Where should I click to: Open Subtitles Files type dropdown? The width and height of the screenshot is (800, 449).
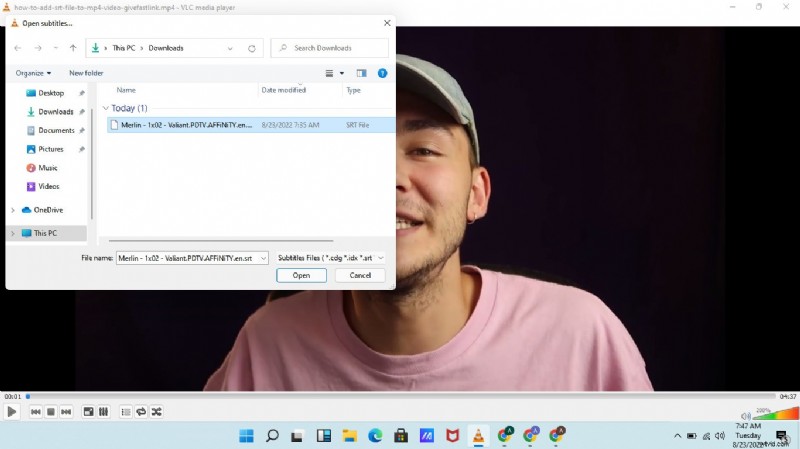pyautogui.click(x=331, y=258)
